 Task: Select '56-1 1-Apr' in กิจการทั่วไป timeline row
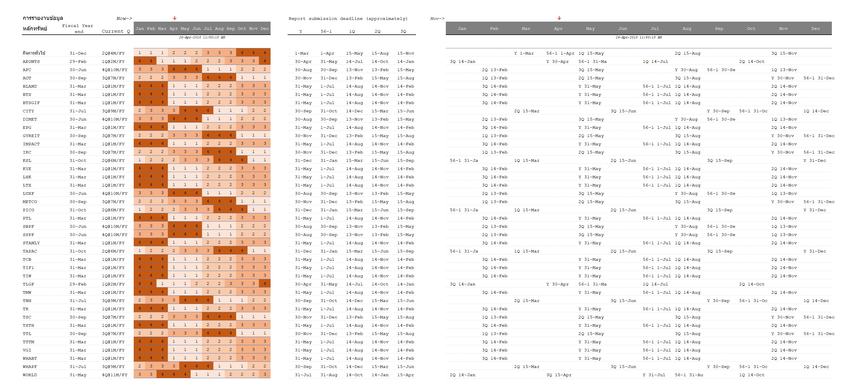tap(560, 53)
